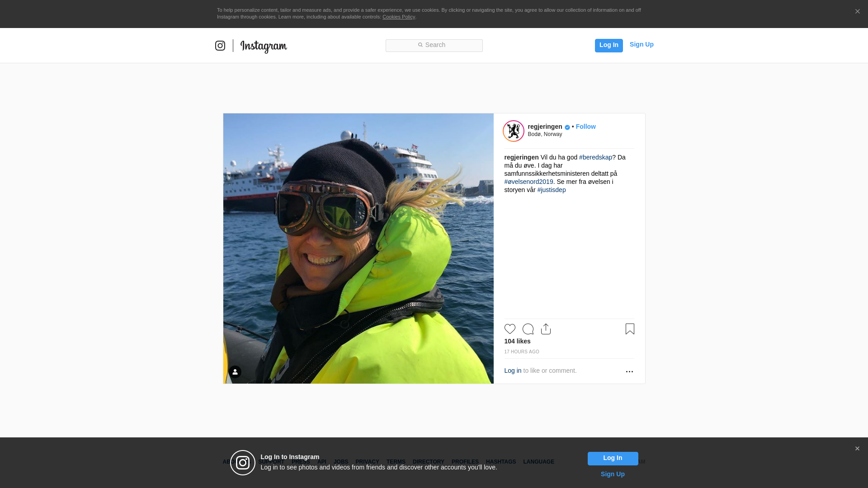Click the heart like icon
Viewport: 868px width, 488px height.
(510, 329)
